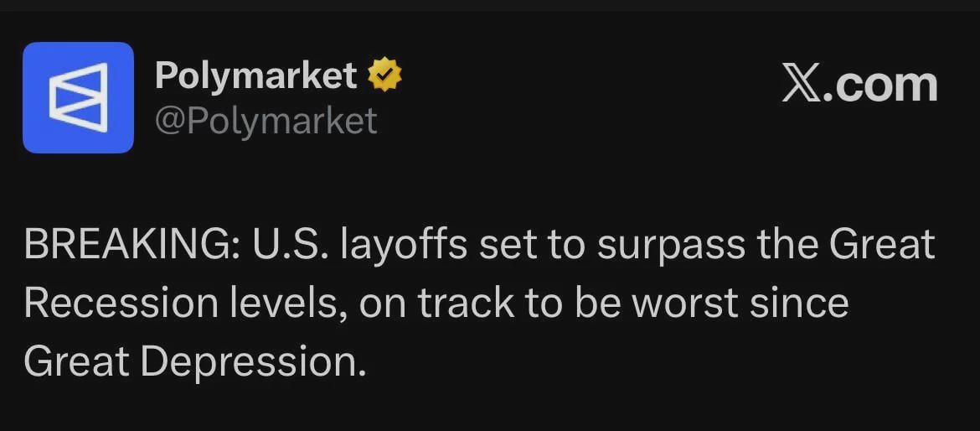Click the X logo glyph
This screenshot has height=431, width=980.
tap(801, 85)
